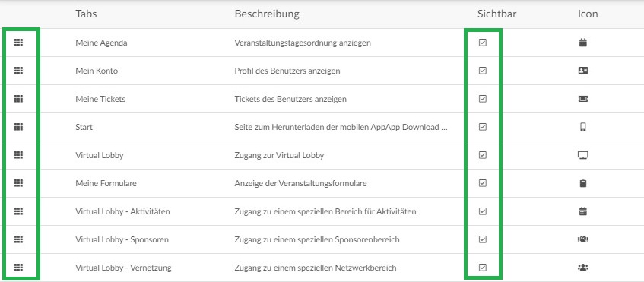Click the monitor icon for Virtual Lobby

pos(583,155)
